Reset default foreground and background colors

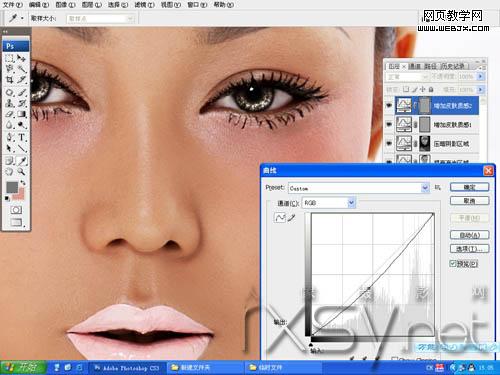(x=7, y=199)
